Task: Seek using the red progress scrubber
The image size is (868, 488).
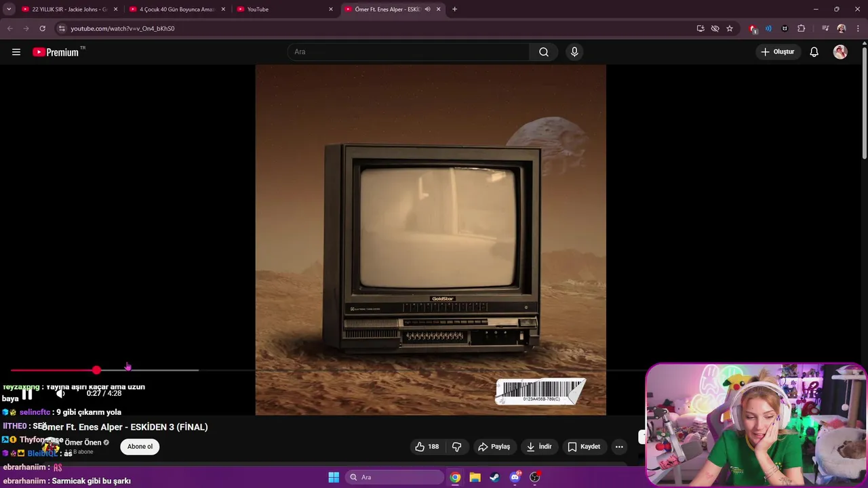Action: click(96, 370)
